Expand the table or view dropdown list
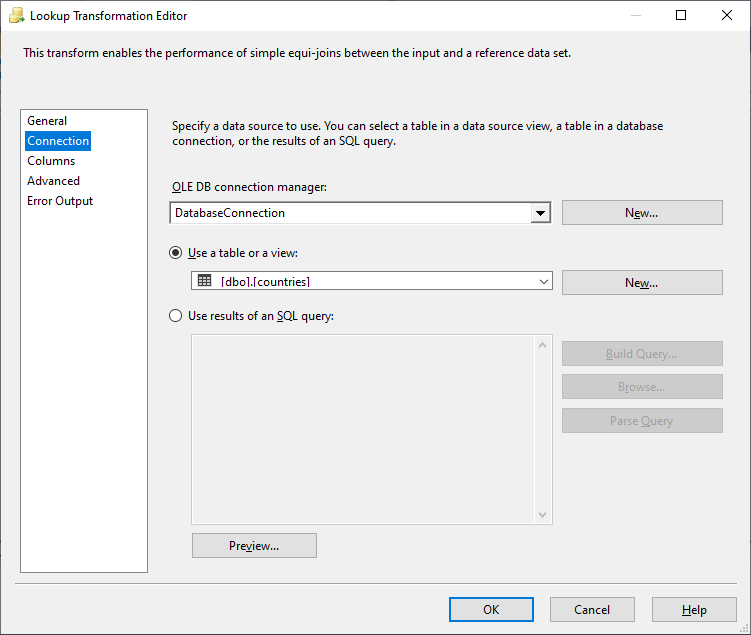This screenshot has height=635, width=751. coord(544,282)
